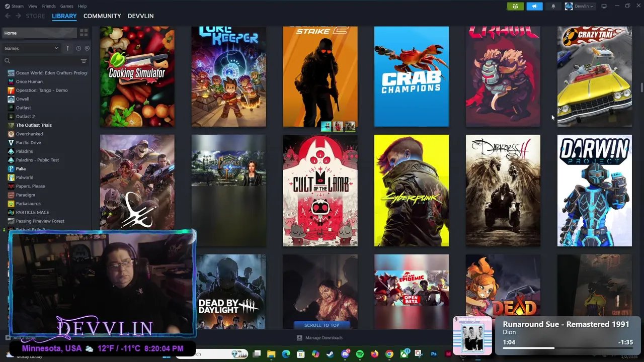Open the STORE tab

[x=35, y=16]
